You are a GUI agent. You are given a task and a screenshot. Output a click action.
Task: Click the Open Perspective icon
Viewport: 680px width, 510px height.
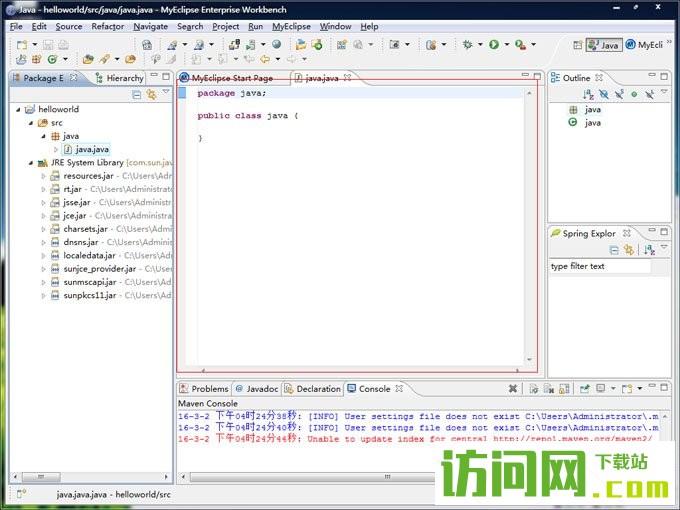pos(578,45)
